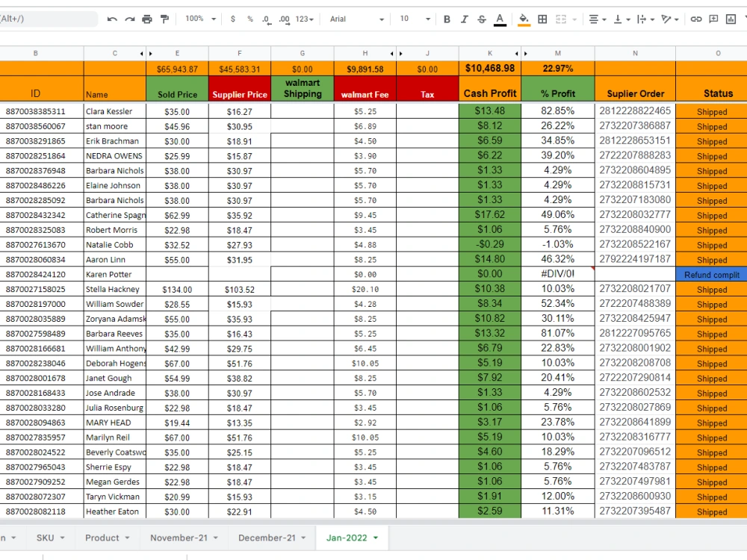This screenshot has width=747, height=560.
Task: Select the Refund complit status cell
Action: (712, 274)
